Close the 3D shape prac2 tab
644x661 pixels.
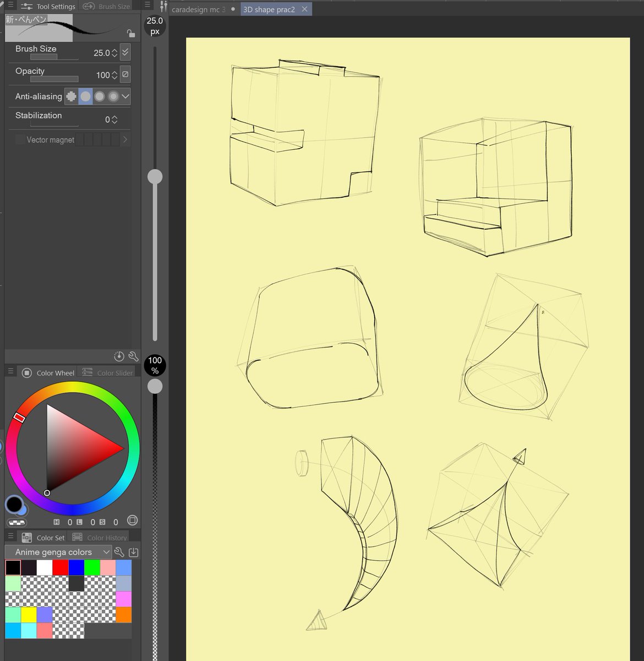tap(304, 9)
